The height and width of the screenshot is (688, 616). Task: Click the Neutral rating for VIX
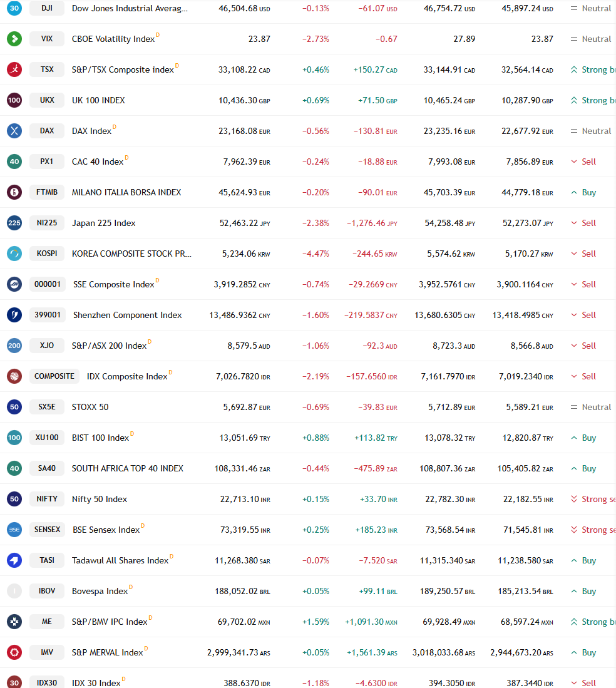click(590, 39)
